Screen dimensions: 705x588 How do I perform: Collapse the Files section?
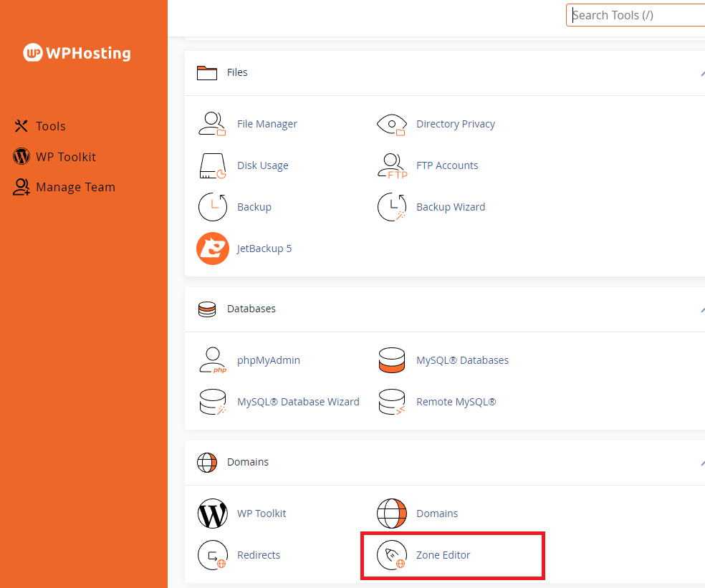(701, 73)
